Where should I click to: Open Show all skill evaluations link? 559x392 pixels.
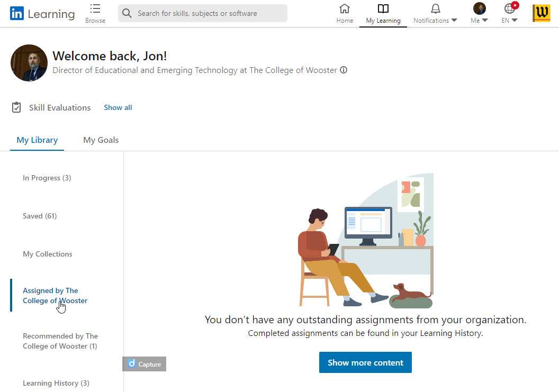[118, 107]
